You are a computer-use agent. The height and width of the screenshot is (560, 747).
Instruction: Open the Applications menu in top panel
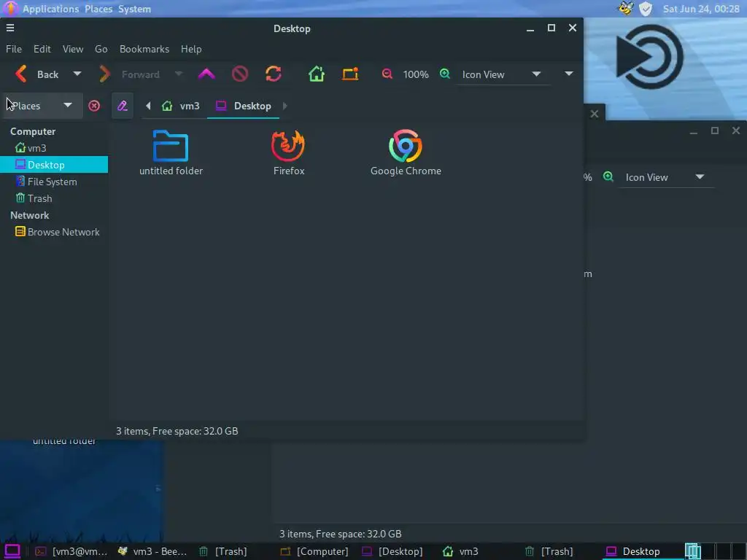[x=50, y=9]
